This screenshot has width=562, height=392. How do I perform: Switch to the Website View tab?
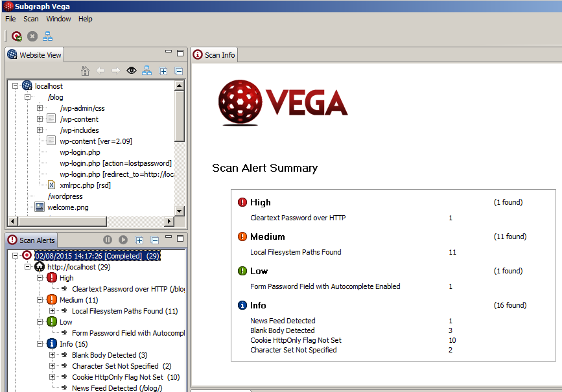(35, 55)
